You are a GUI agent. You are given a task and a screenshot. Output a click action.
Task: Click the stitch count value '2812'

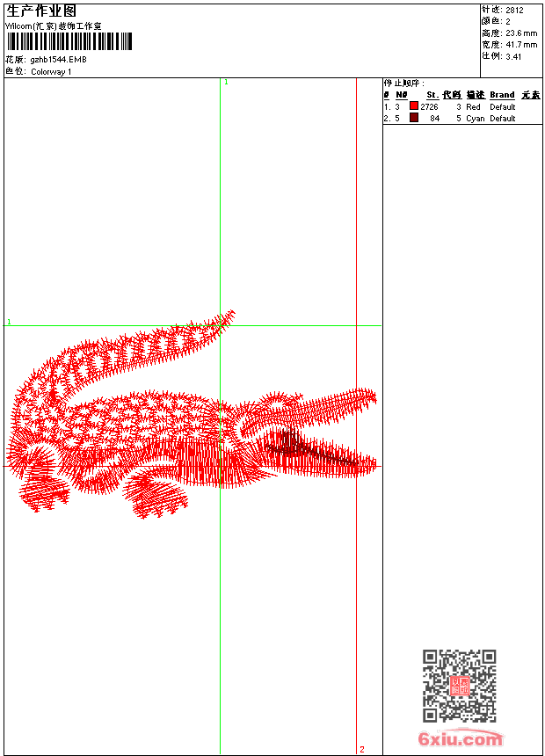click(514, 11)
